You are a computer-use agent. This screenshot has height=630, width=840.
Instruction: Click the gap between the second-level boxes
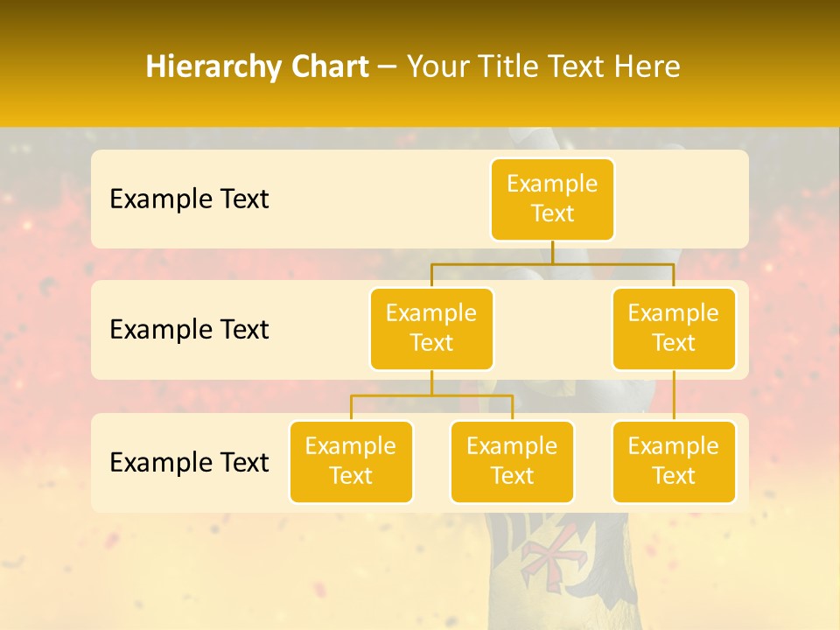552,329
